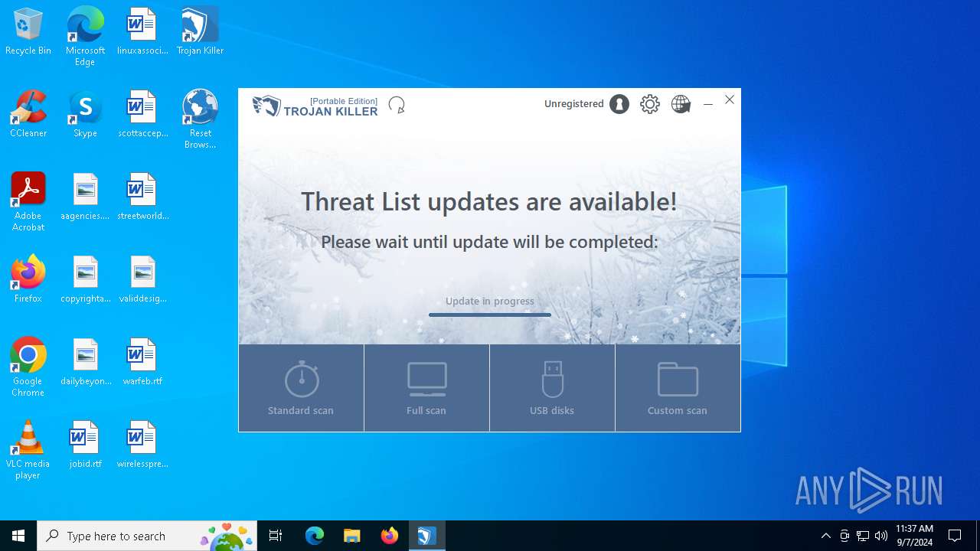Select the jobid.rtf document

click(85, 445)
